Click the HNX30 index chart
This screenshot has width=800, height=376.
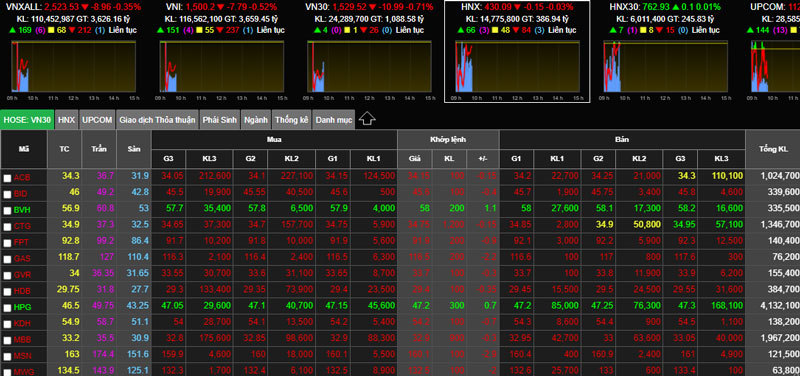pos(665,66)
